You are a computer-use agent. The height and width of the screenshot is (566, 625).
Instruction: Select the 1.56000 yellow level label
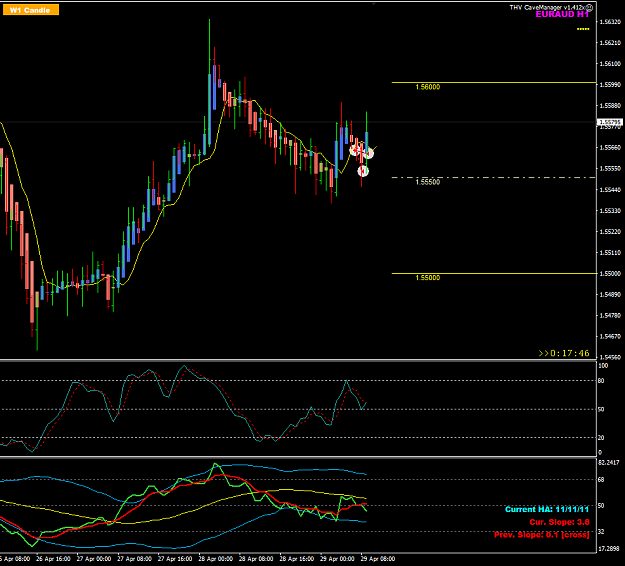coord(428,87)
